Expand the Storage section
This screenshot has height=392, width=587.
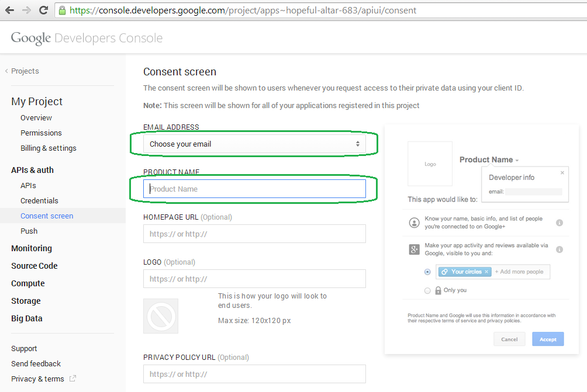[26, 301]
